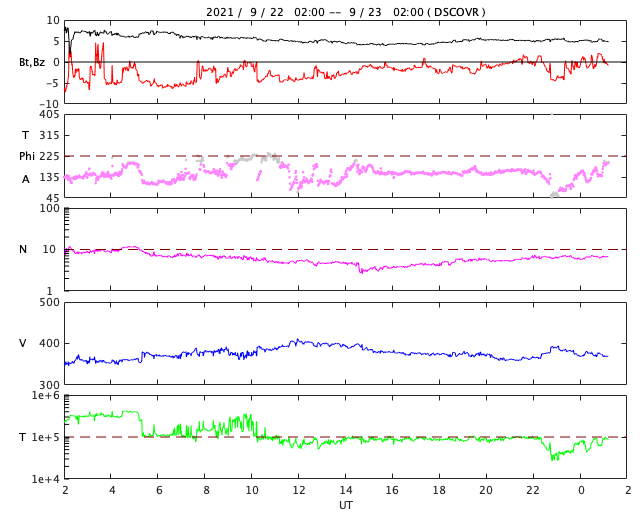Click the '1e+5' temperature tick value
Viewport: 640px width, 512px height.
[x=46, y=437]
